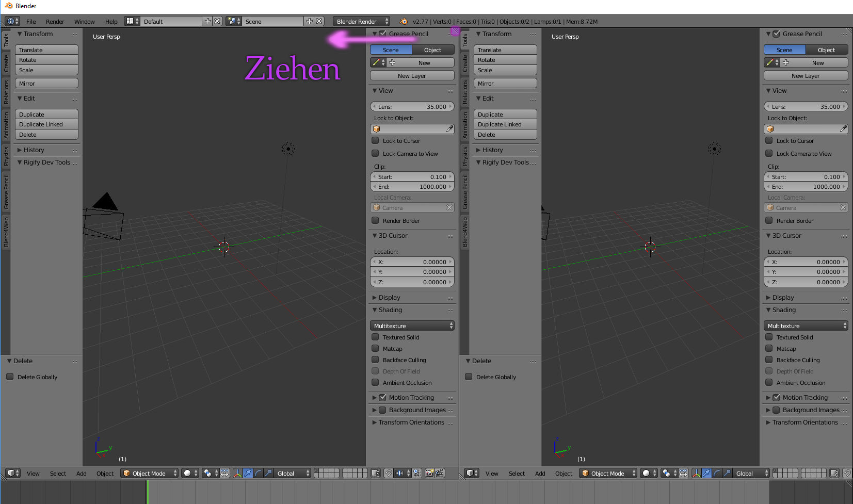Click the OpenGL render image camera icon

point(429,473)
